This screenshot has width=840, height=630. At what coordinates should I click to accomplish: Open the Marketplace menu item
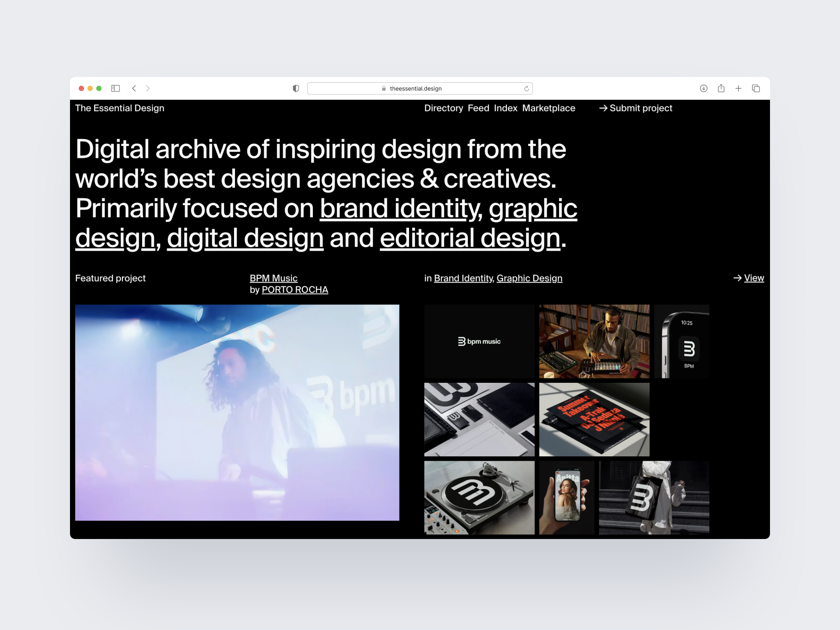coord(549,108)
